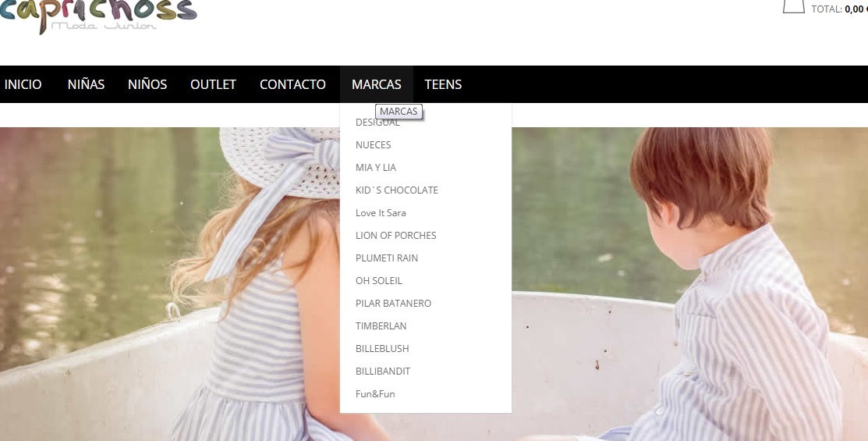Select TIMBERLAN brand entry
The image size is (868, 441).
coord(381,326)
